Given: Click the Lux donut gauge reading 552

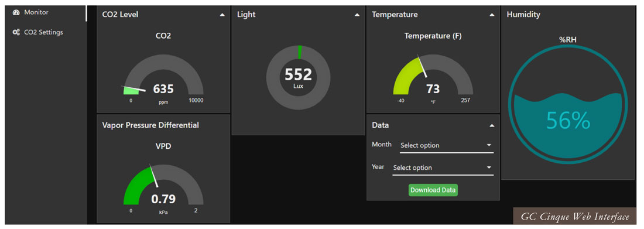Looking at the screenshot, I should point(299,77).
